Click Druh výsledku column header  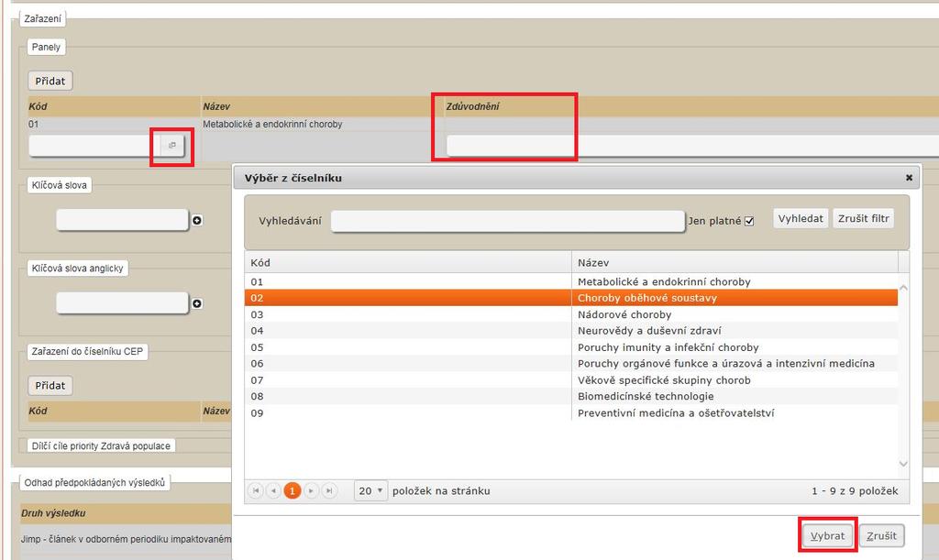click(x=53, y=513)
